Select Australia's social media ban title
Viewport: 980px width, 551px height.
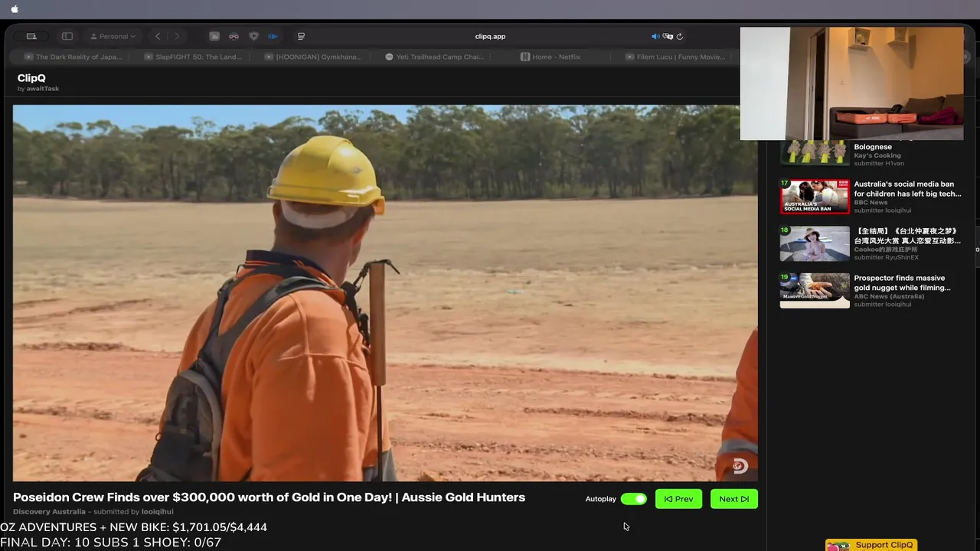(x=907, y=189)
